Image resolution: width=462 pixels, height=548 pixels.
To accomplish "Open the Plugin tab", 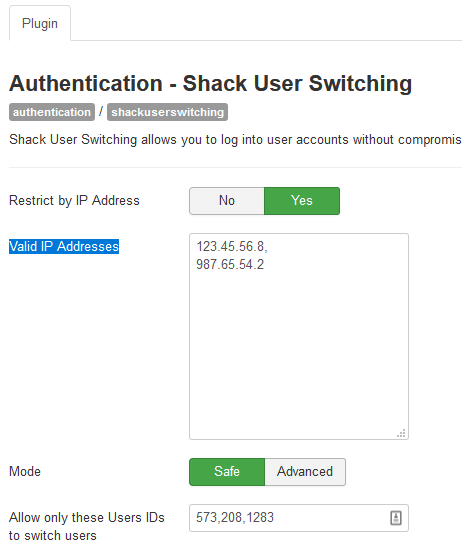I will (40, 23).
